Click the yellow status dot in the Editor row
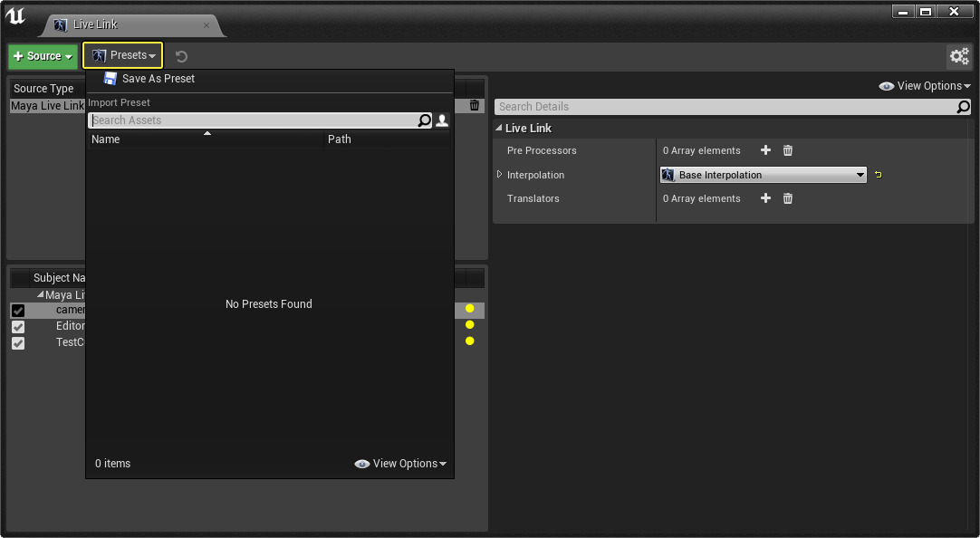This screenshot has width=980, height=538. click(x=469, y=325)
